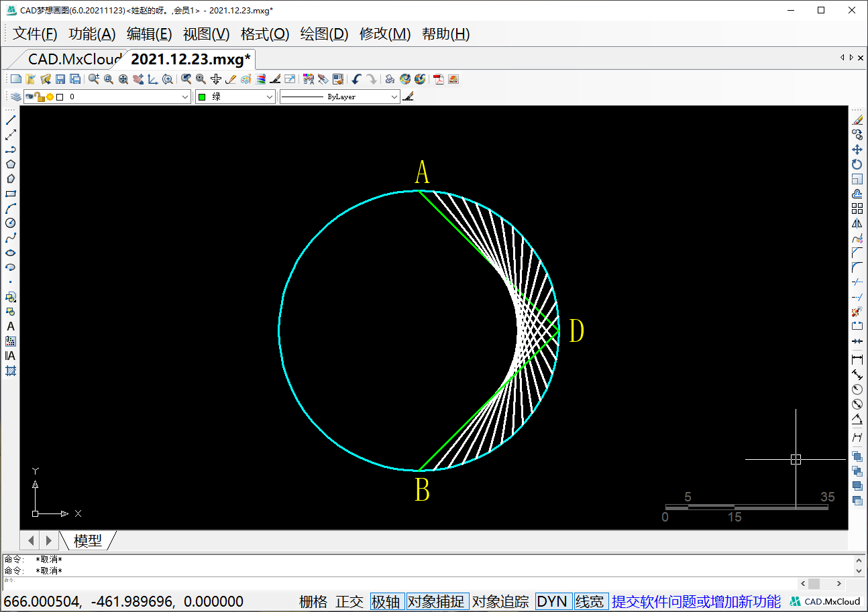The width and height of the screenshot is (868, 612).
Task: Toggle 对象捕捉 object snap in status bar
Action: click(x=437, y=601)
